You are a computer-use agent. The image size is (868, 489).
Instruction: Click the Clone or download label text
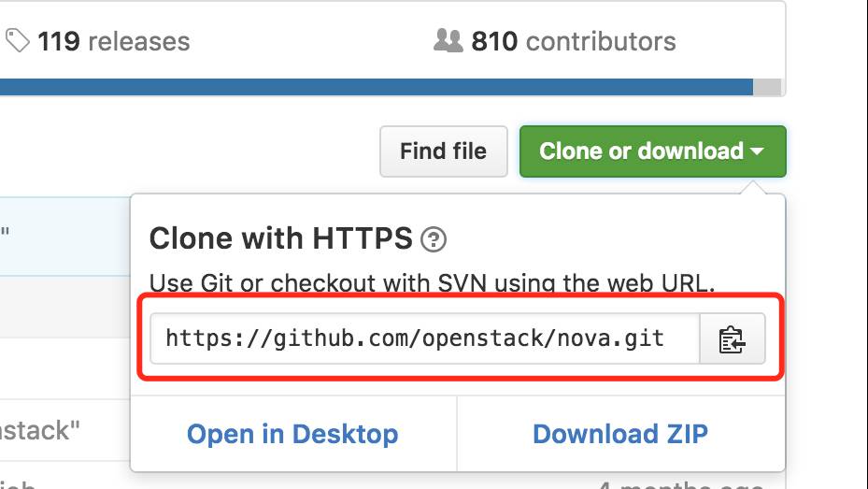coord(641,151)
